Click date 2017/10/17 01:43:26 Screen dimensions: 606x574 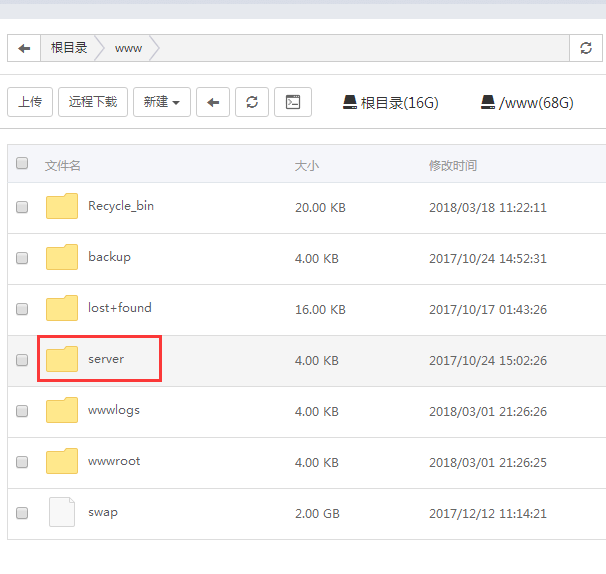pos(488,310)
